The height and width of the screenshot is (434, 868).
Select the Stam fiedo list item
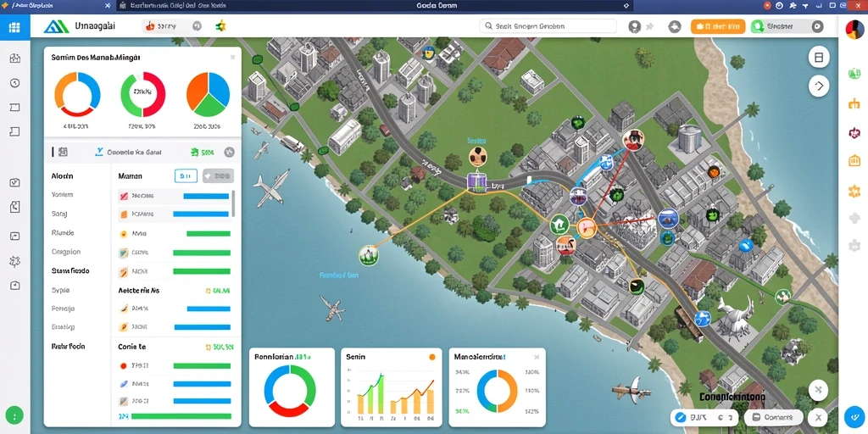[70, 271]
